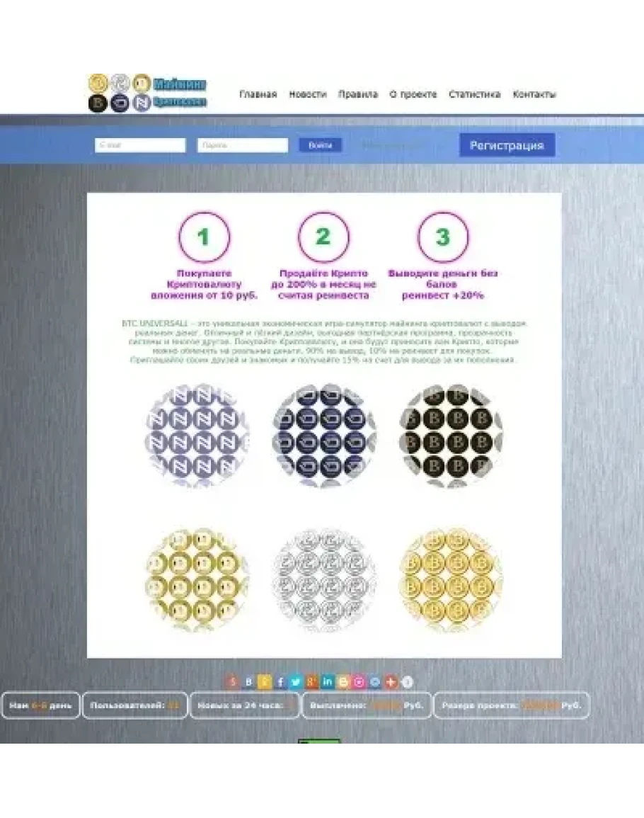Click the Google Plus share icon
This screenshot has width=644, height=818.
point(312,682)
